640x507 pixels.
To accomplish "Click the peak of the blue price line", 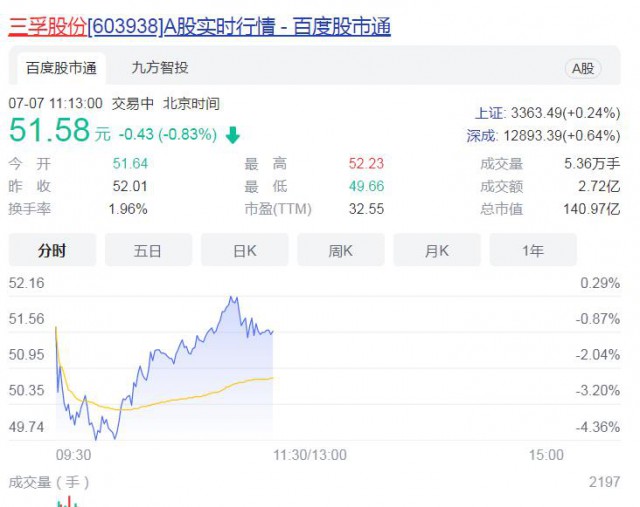I will pyautogui.click(x=233, y=297).
